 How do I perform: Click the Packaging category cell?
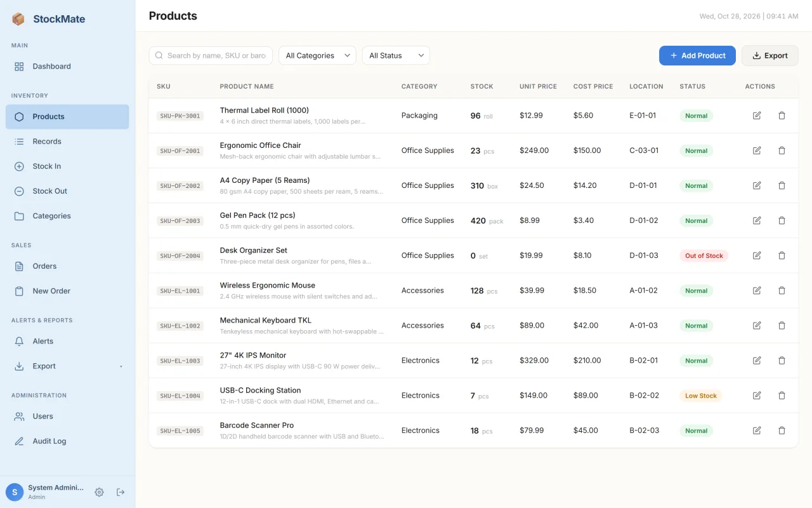[x=419, y=116]
